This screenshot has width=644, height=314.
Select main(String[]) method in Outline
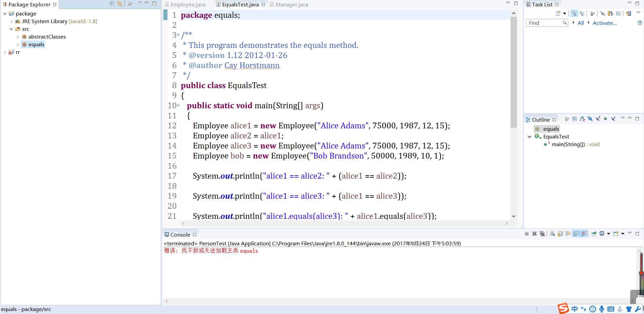click(572, 144)
